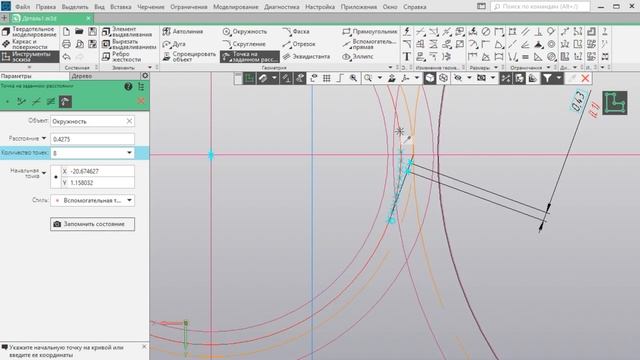Select the Скругление fillet tool

pos(244,44)
